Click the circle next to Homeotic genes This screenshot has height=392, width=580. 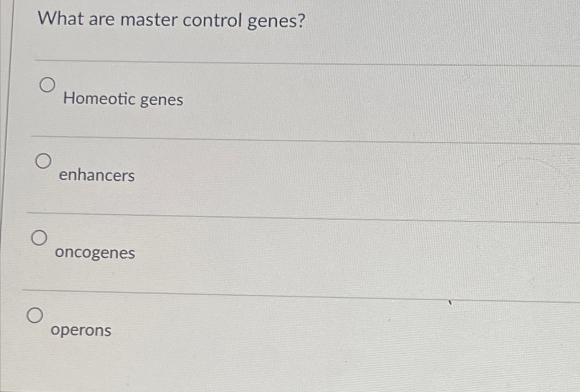[48, 85]
